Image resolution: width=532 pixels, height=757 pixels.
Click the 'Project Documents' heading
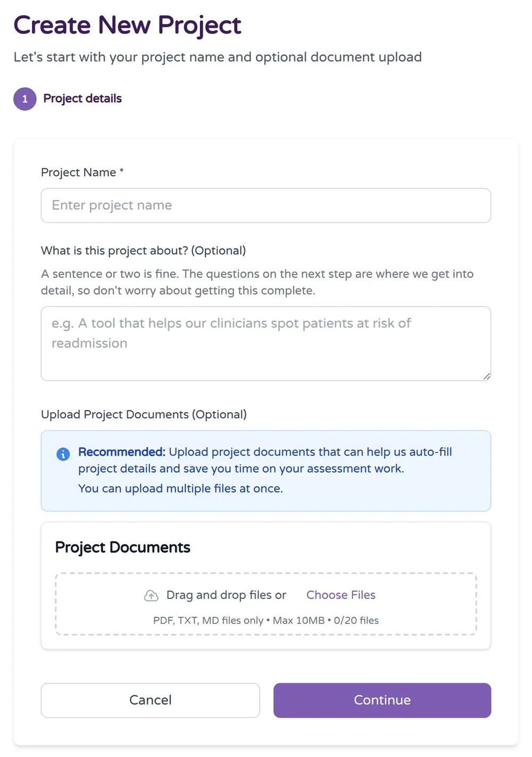click(x=122, y=547)
